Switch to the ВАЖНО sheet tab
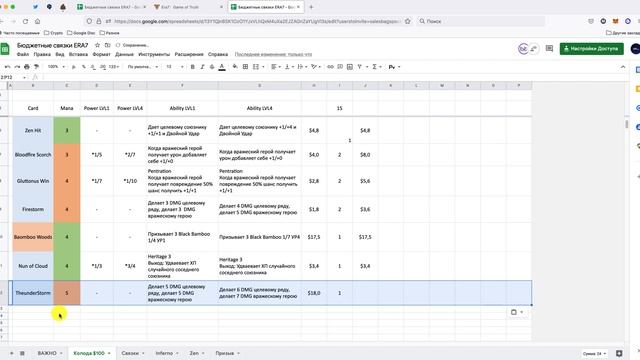 click(47, 353)
